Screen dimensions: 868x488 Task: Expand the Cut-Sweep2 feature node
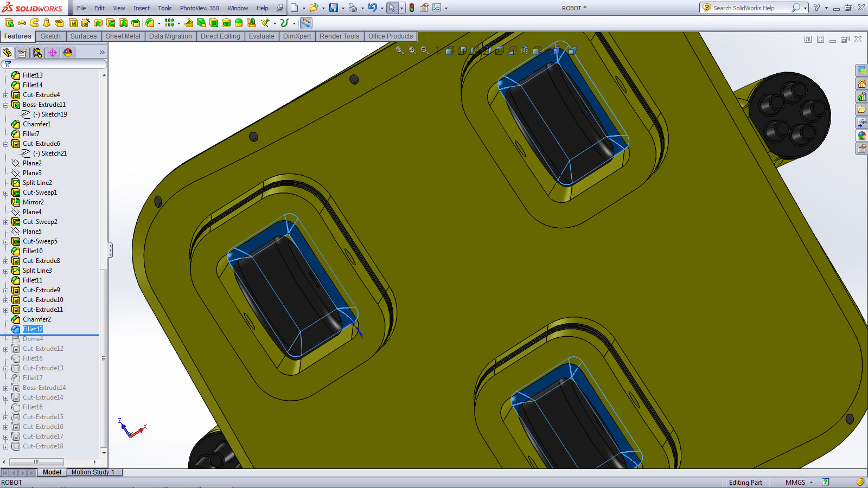(6, 222)
